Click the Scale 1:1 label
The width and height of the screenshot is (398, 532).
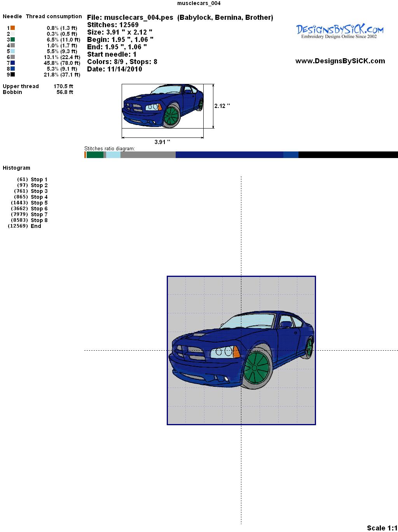point(382,528)
